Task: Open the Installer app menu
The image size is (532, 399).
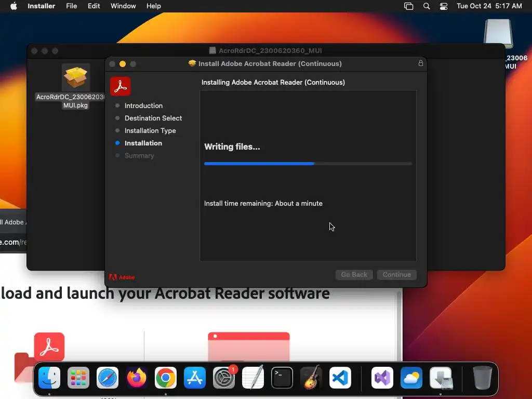Action: tap(41, 6)
